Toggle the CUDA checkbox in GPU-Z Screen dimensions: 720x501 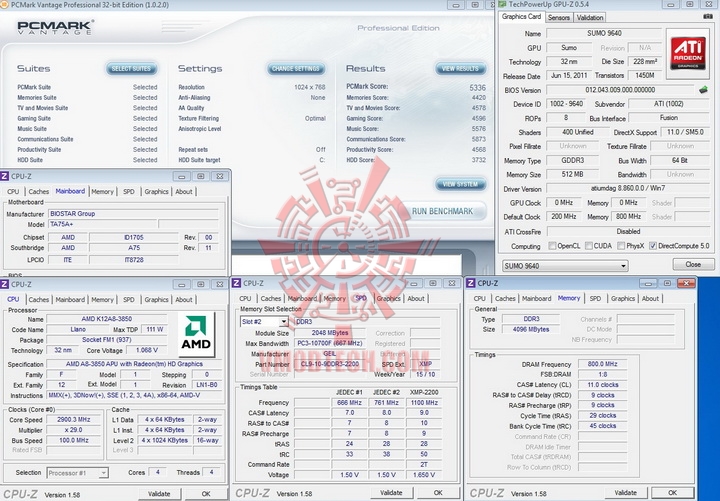click(x=589, y=246)
